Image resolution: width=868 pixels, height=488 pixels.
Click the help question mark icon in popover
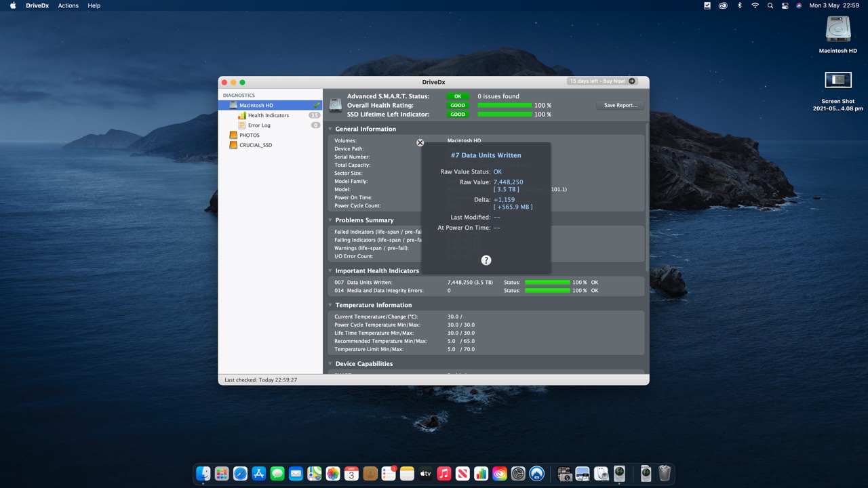[x=486, y=260]
